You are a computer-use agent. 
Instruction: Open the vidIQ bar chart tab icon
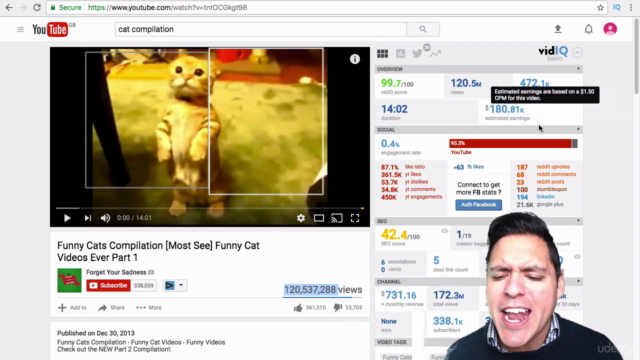[x=401, y=53]
